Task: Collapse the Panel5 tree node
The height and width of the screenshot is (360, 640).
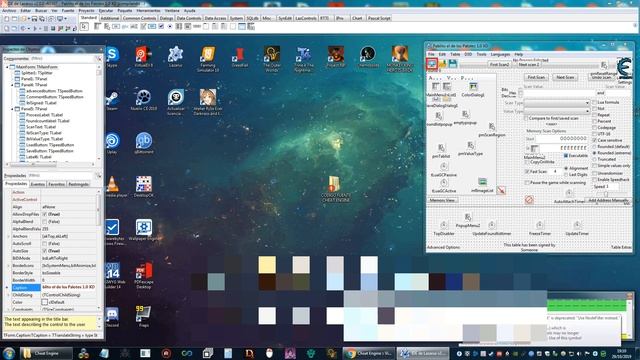Action: [x=13, y=109]
